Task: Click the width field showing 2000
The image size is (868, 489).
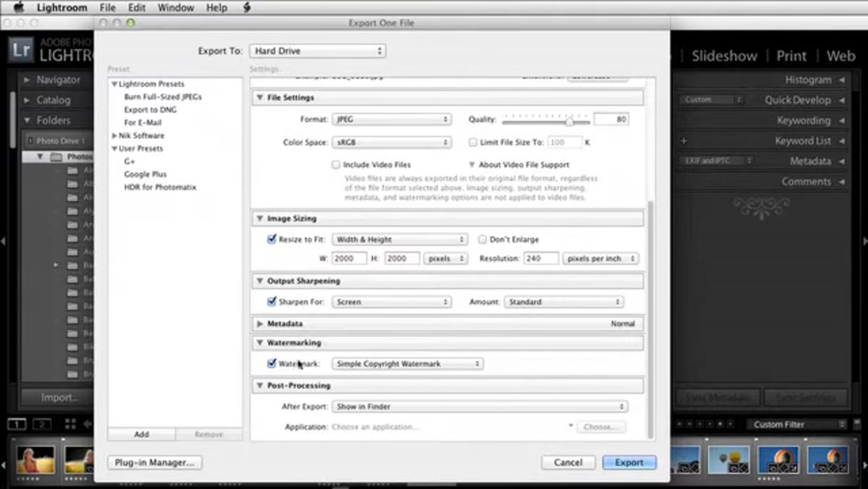Action: 349,258
